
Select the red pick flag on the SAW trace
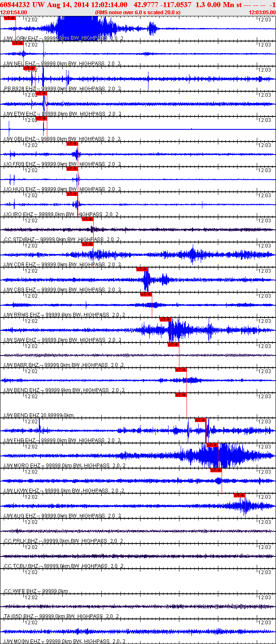pyautogui.click(x=166, y=319)
